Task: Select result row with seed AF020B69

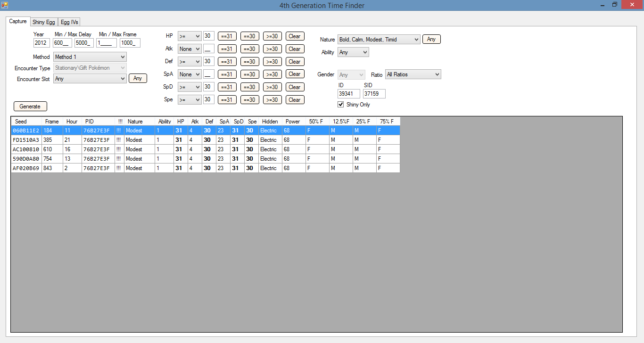Action: tap(206, 168)
